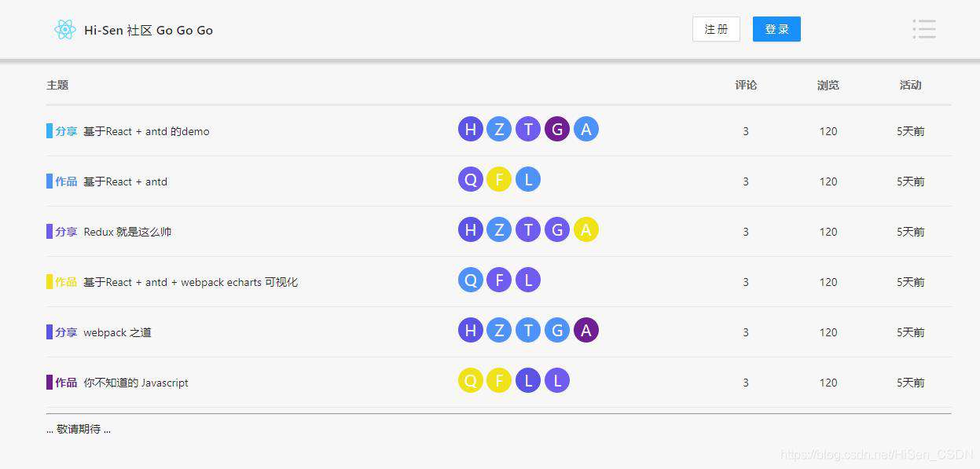Open the hamburger list menu icon
The image size is (980, 469).
pos(924,29)
